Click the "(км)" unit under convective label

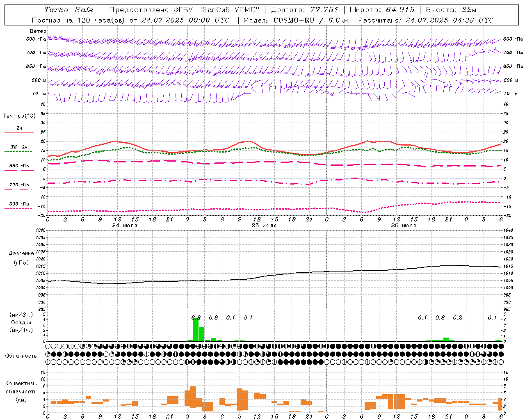21,399
